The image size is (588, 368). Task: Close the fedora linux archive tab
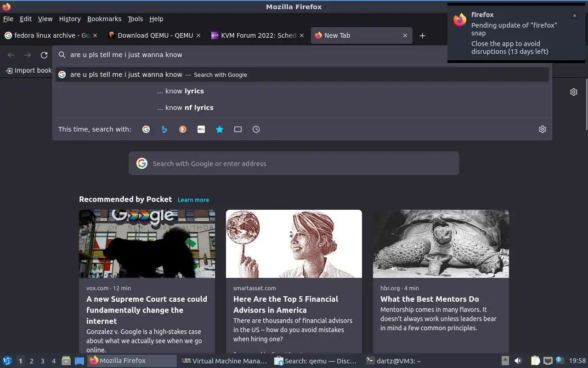(95, 35)
